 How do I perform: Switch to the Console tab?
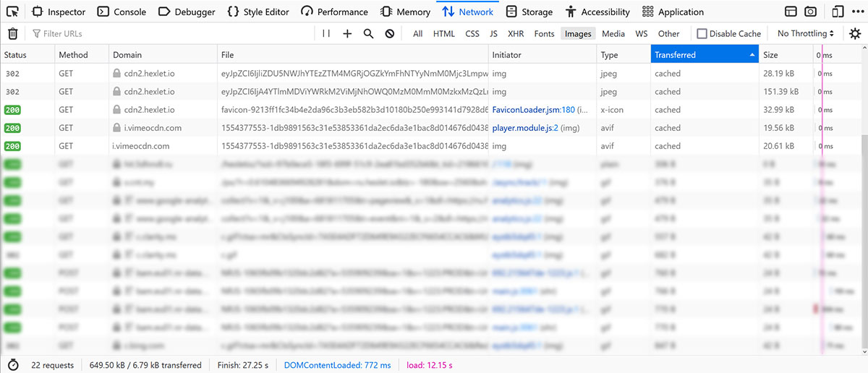122,12
